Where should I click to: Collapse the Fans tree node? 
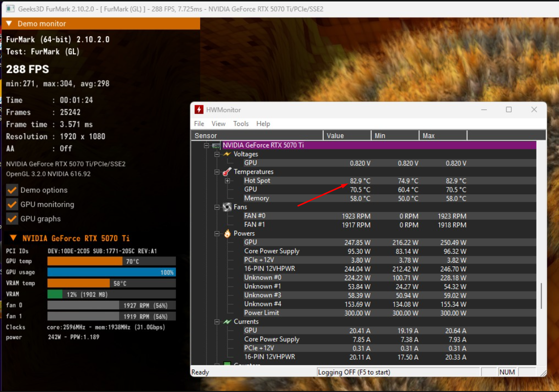(217, 207)
